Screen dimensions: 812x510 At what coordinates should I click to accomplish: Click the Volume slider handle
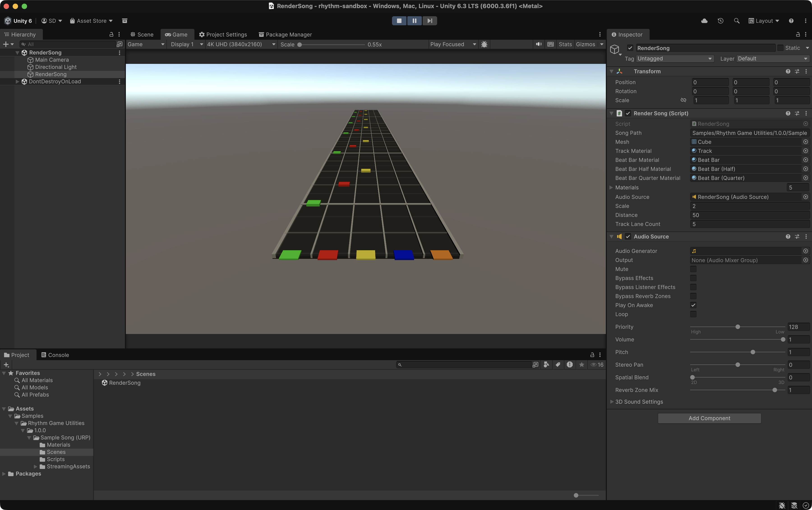(x=783, y=340)
